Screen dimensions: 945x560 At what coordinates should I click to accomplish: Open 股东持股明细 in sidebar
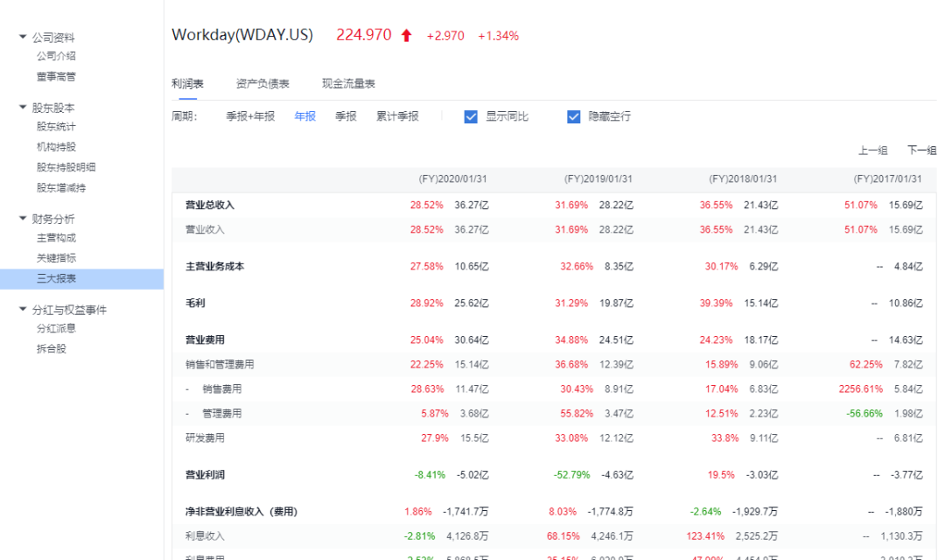(x=66, y=167)
